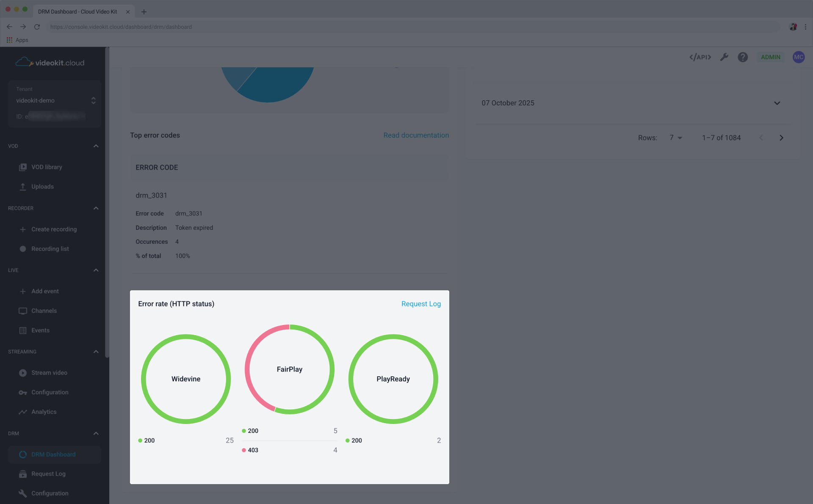Screen dimensions: 813x504
Task: Select the Uploads icon in the sidebar
Action: [x=42, y=186]
